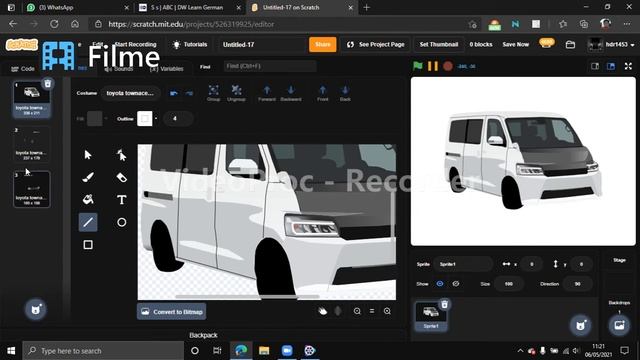This screenshot has height=360, width=640.
Task: Select the Text tool
Action: click(x=121, y=200)
